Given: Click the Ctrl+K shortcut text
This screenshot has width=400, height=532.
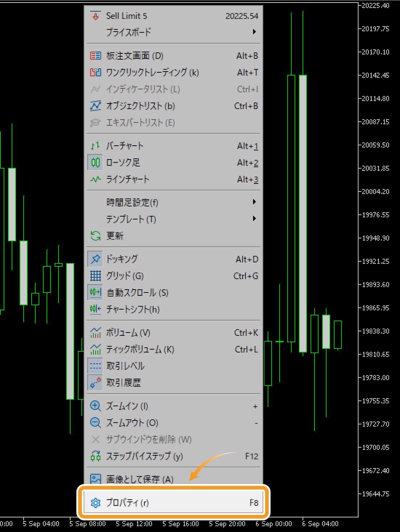Looking at the screenshot, I should [x=246, y=332].
